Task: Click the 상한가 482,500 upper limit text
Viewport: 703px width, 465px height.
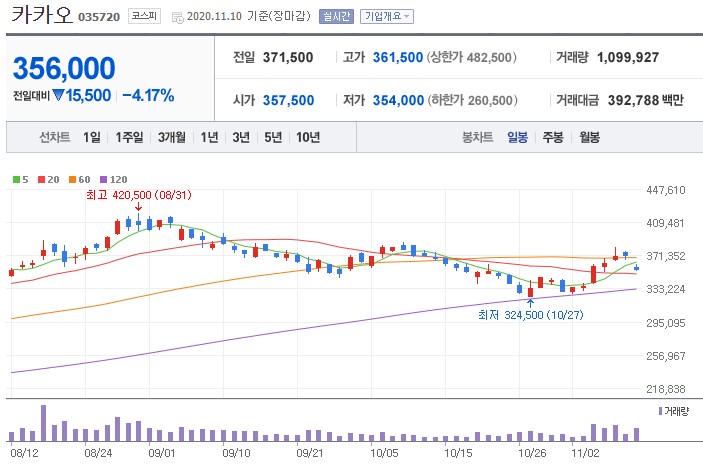Action: (x=472, y=57)
